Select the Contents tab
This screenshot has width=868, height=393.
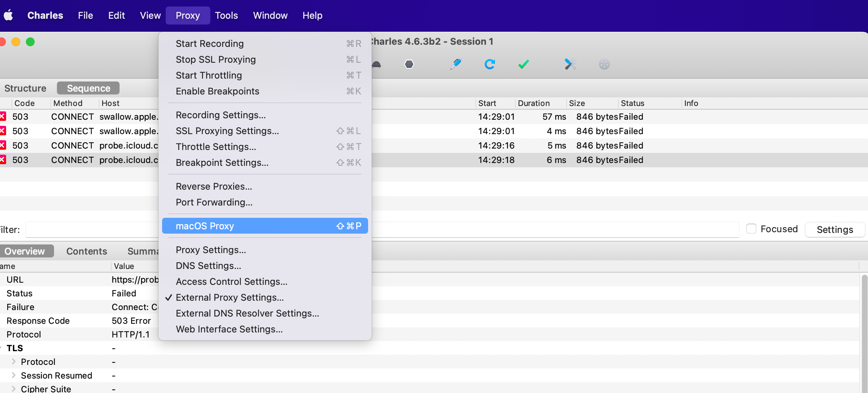87,251
